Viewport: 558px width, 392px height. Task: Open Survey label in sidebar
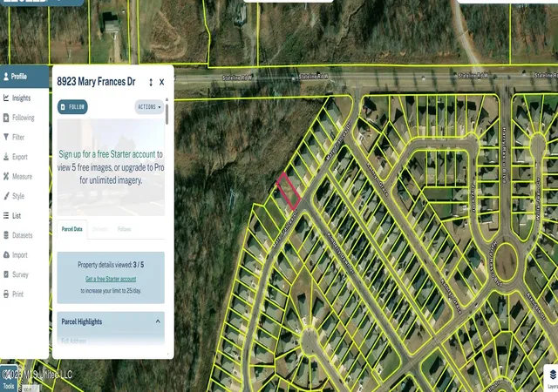click(x=20, y=274)
